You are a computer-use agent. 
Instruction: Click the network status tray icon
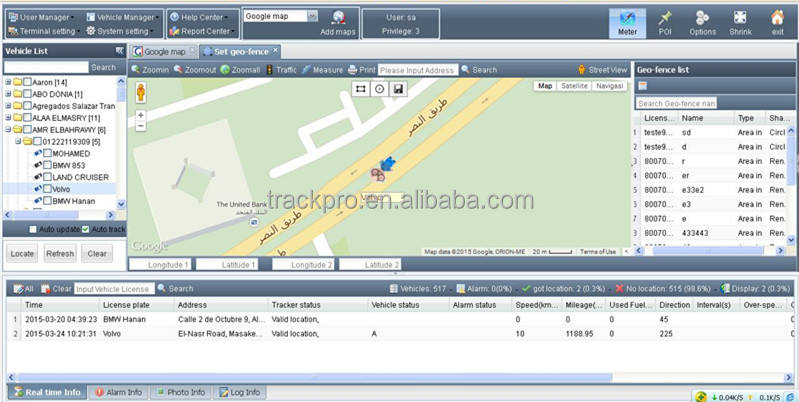tap(701, 396)
